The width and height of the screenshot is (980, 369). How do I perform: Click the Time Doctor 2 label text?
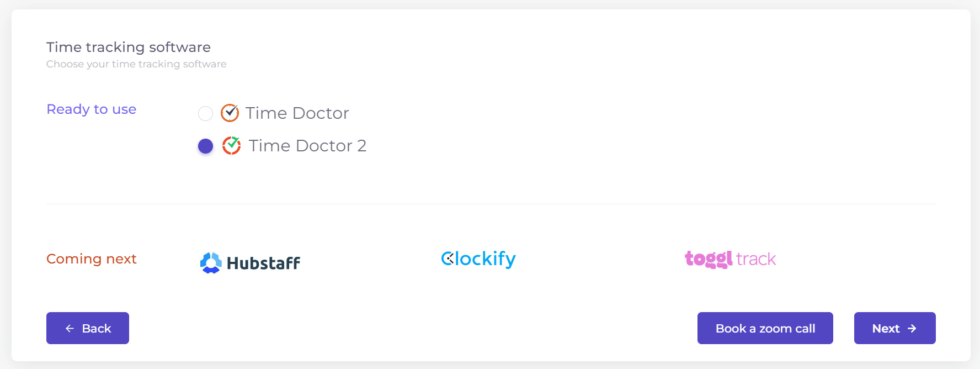point(307,146)
